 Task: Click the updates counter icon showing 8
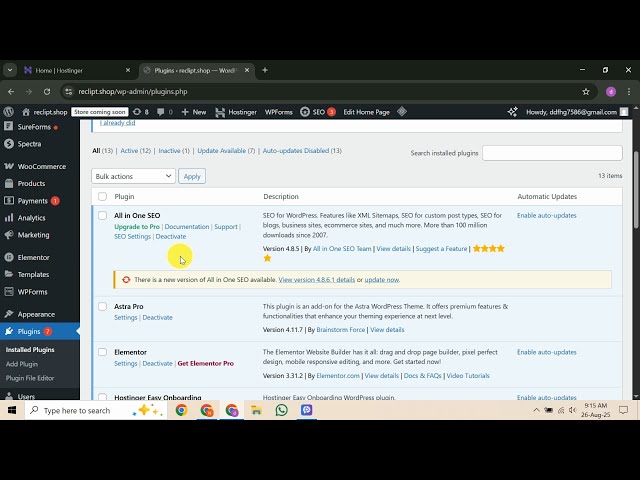tap(137, 112)
